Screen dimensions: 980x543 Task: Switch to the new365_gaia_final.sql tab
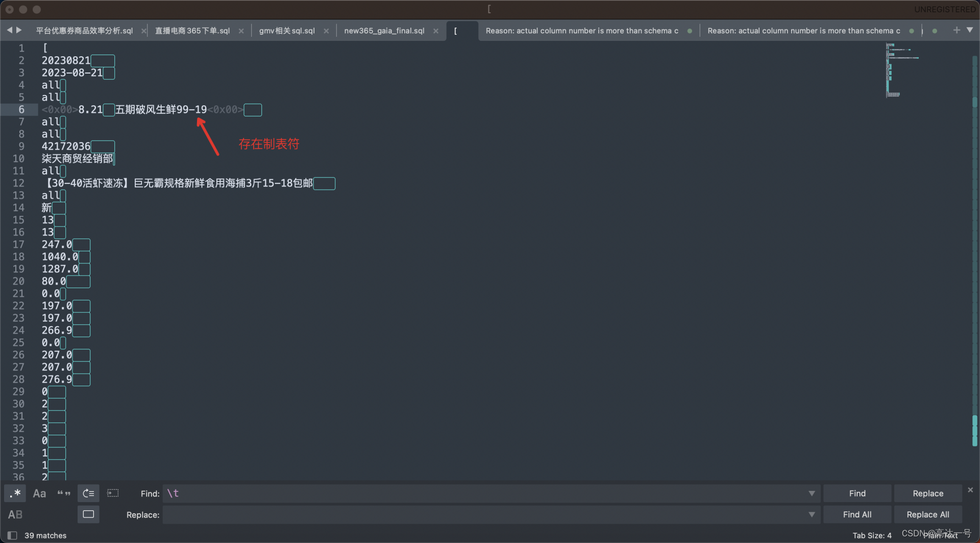pos(384,30)
